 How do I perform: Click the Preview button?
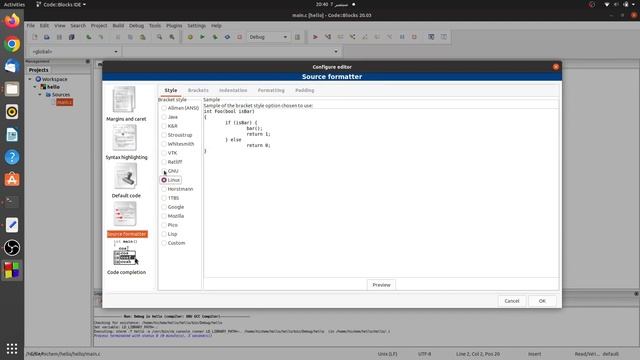pyautogui.click(x=381, y=285)
